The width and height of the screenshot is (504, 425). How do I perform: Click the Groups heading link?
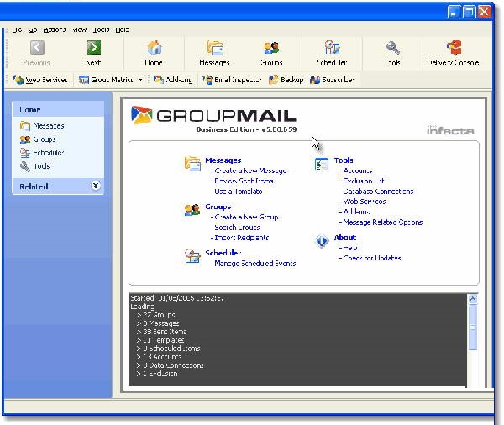(x=218, y=207)
